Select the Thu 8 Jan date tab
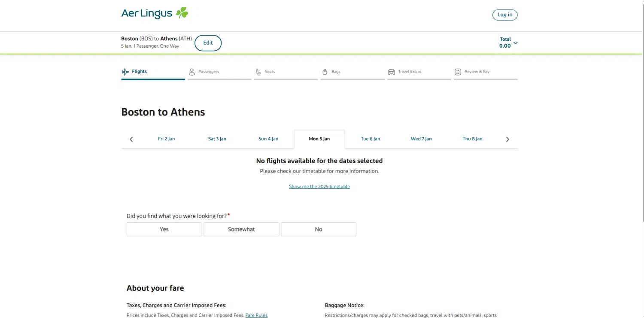The width and height of the screenshot is (644, 318). [x=472, y=139]
